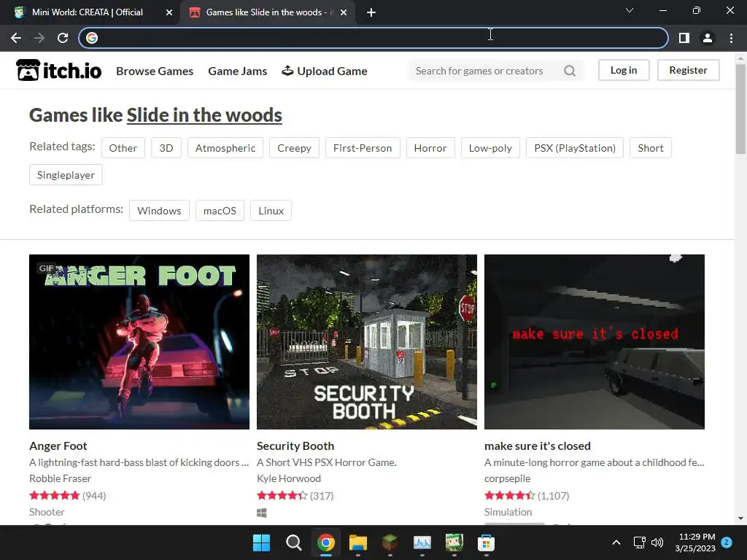
Task: Click Chrome icon in taskbar
Action: [x=326, y=542]
